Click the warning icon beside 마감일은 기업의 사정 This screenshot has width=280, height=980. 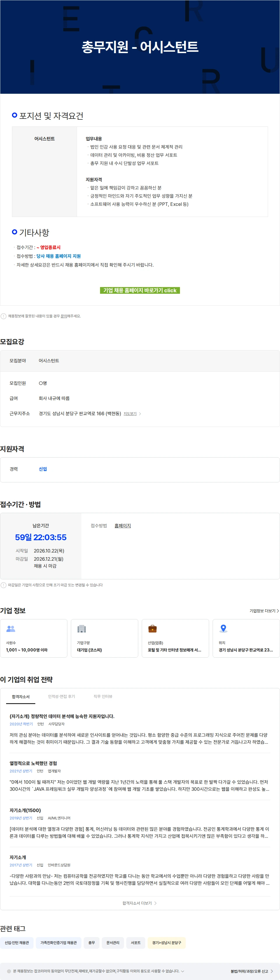pyautogui.click(x=3, y=585)
